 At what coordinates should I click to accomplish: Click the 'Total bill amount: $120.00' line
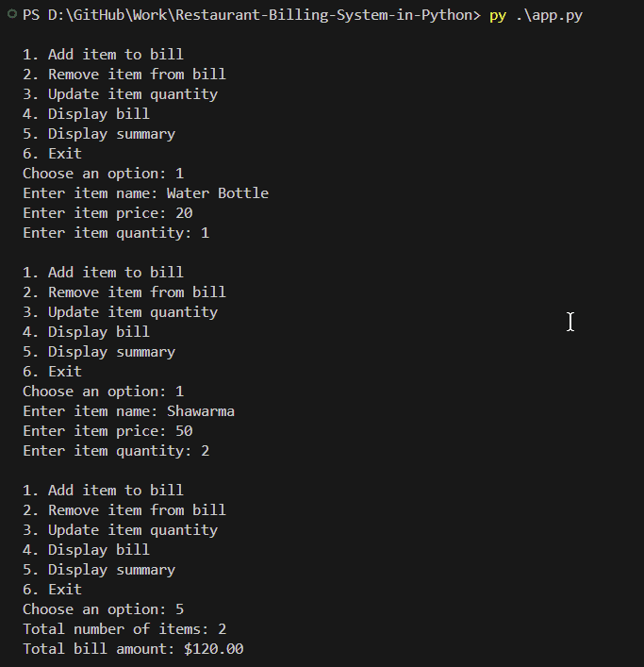pyautogui.click(x=133, y=649)
